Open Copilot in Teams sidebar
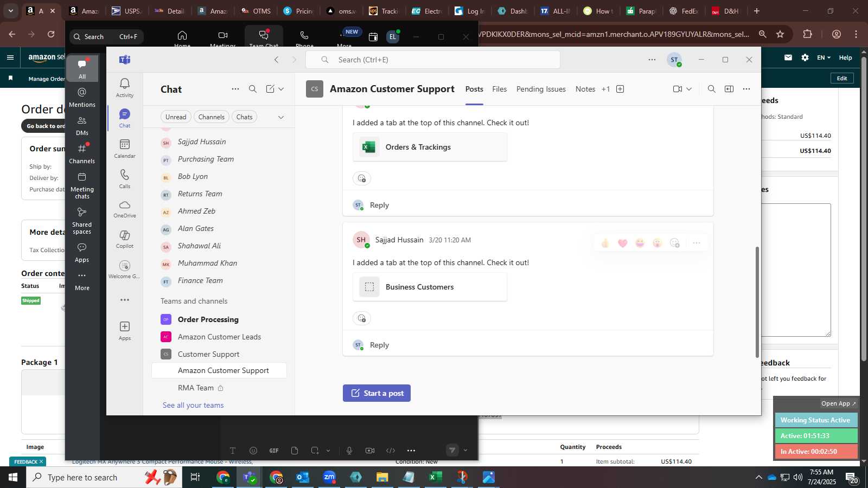This screenshot has height=488, width=868. coord(125,239)
